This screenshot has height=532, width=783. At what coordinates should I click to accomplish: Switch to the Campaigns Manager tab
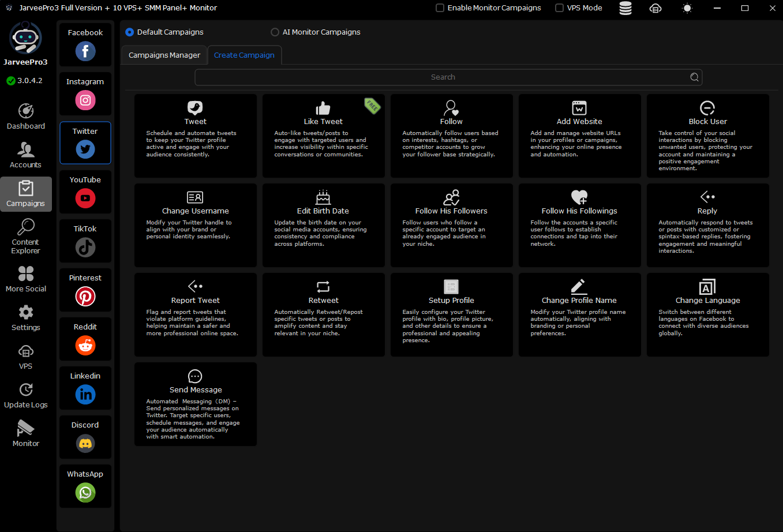[164, 55]
